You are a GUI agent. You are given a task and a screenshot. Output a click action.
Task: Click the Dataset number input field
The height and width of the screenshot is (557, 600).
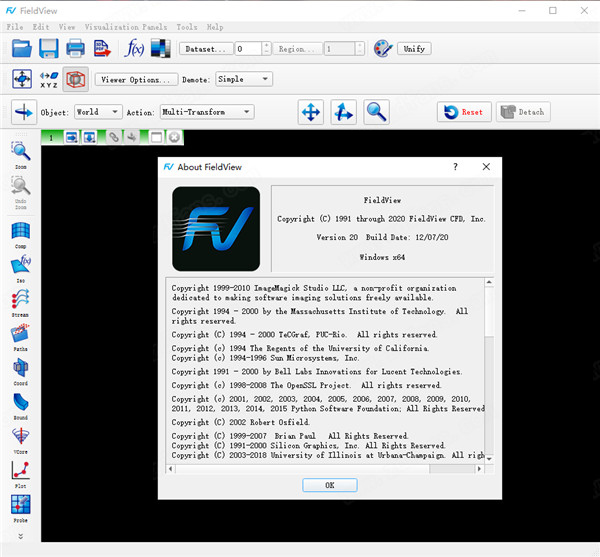coord(249,49)
